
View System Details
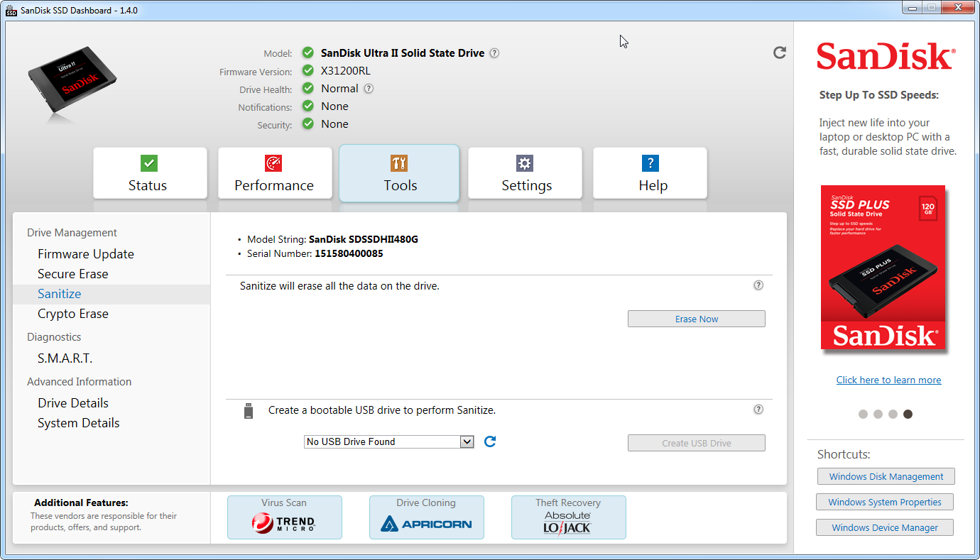(79, 423)
